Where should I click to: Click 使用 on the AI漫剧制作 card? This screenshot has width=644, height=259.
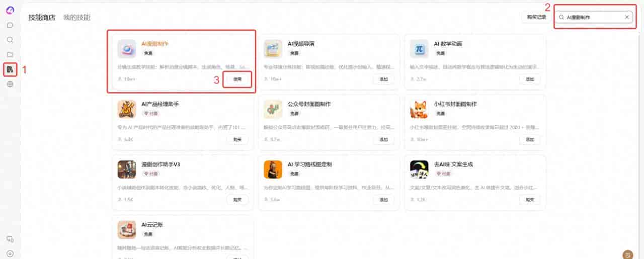click(237, 79)
